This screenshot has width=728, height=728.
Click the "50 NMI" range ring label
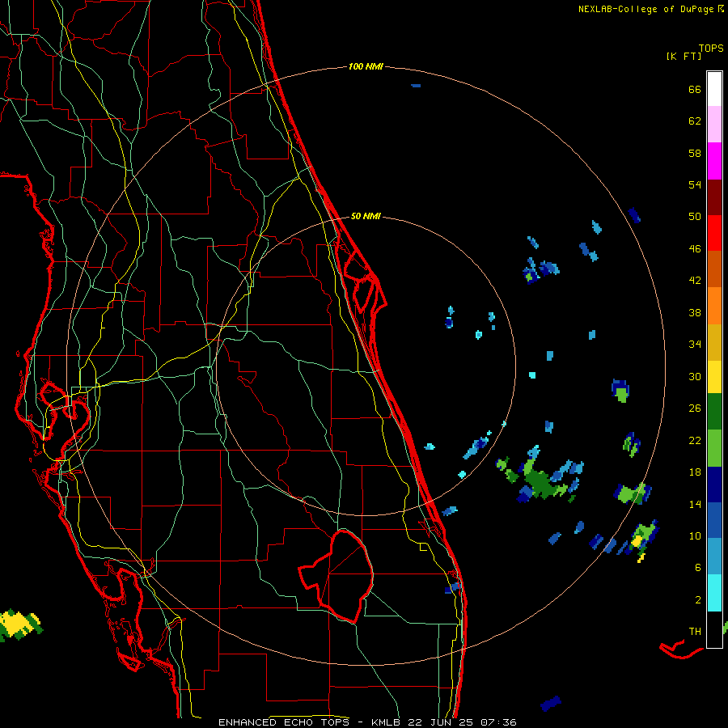pos(366,216)
